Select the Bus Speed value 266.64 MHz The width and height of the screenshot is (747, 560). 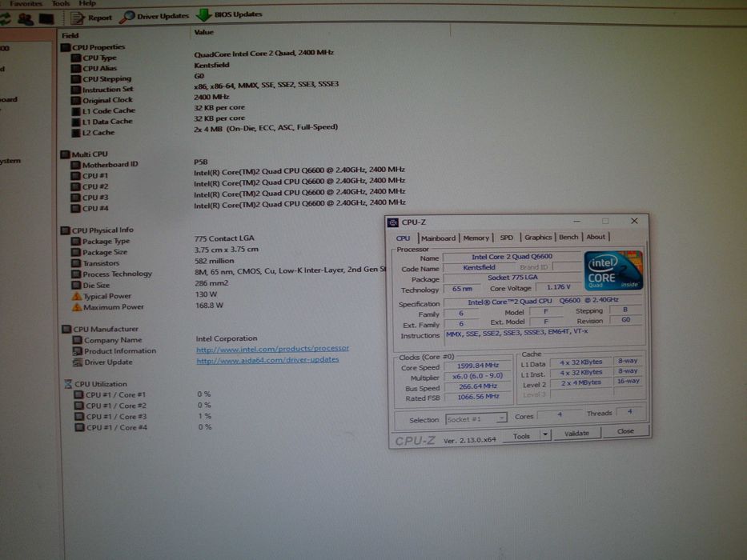click(x=478, y=386)
